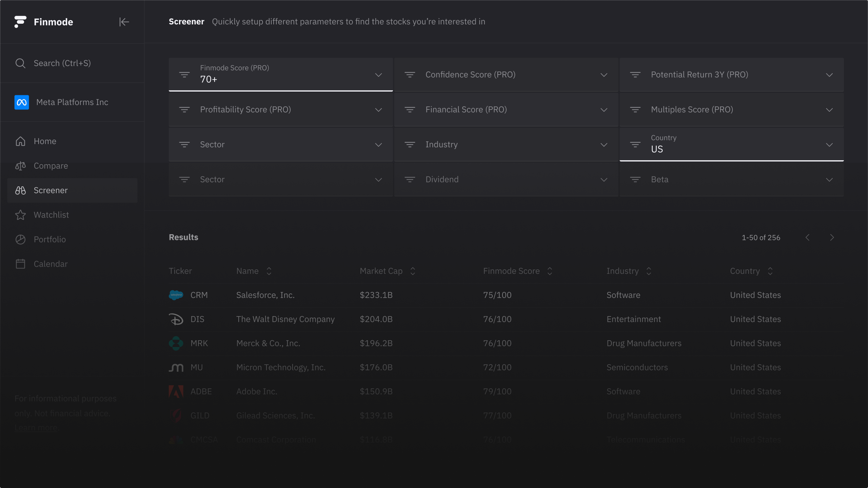Sort results by Name column
Viewport: 868px width, 488px height.
click(x=269, y=271)
